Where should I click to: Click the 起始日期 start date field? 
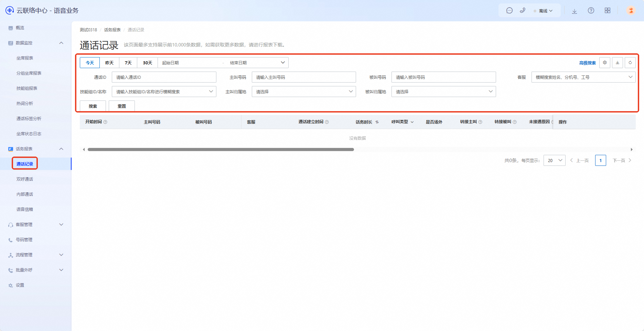189,63
